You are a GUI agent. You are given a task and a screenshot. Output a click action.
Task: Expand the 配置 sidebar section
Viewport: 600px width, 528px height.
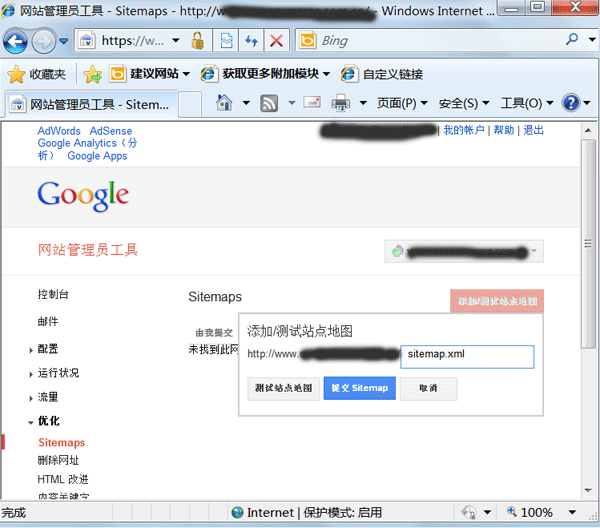tap(47, 349)
